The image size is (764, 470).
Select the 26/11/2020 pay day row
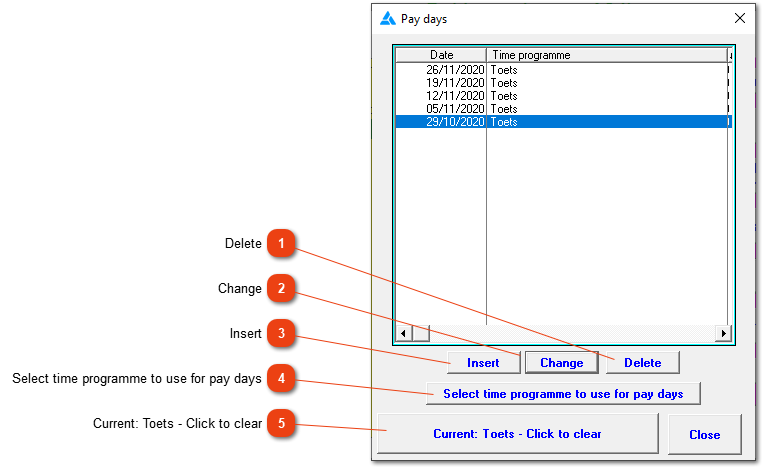click(x=563, y=70)
